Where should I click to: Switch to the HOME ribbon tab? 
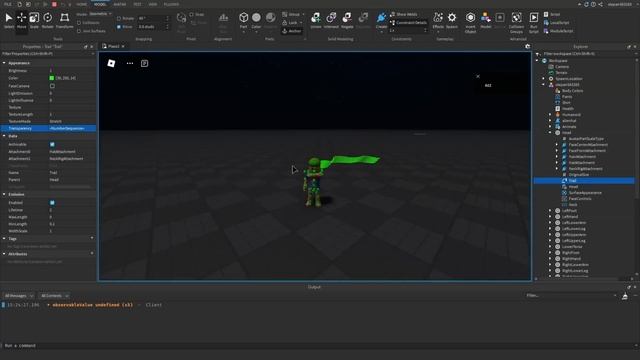[82, 4]
